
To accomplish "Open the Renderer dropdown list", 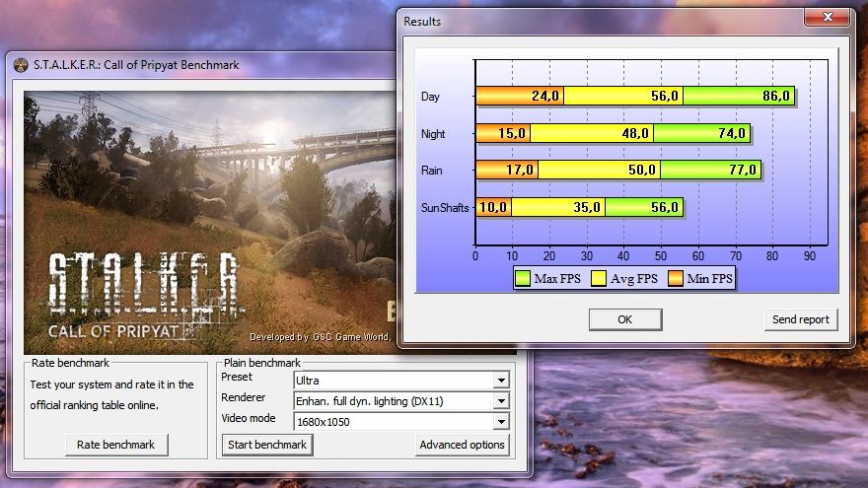I will point(501,401).
